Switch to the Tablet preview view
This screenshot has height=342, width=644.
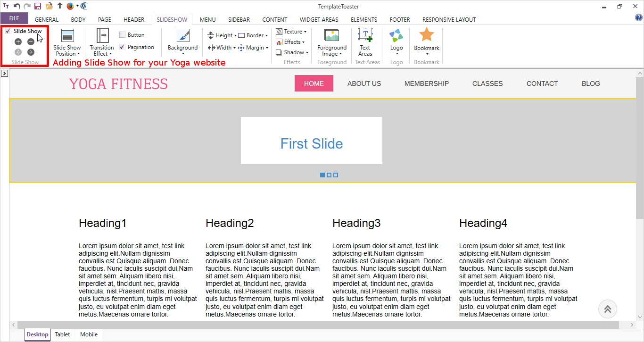click(62, 334)
